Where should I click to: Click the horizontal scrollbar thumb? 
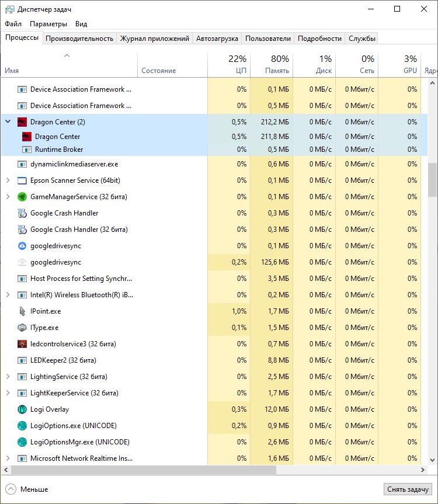pos(144,470)
